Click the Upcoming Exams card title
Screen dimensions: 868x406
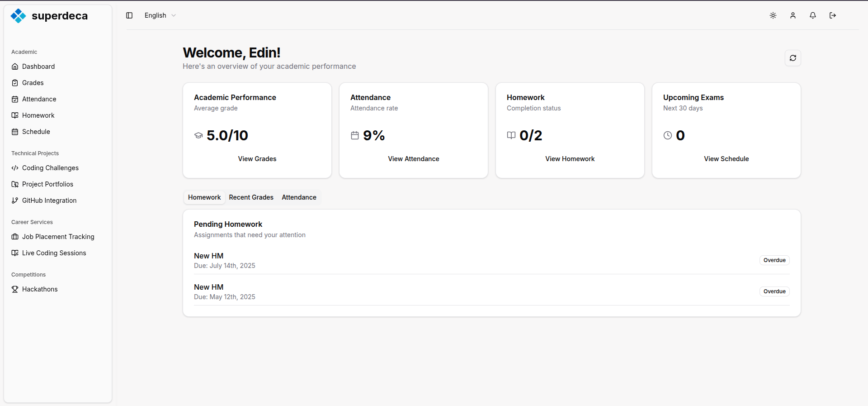tap(693, 97)
